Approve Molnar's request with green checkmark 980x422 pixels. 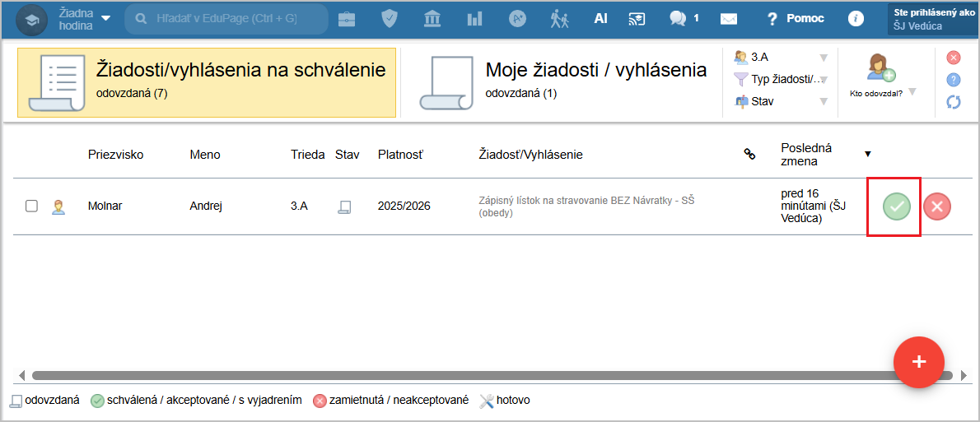[x=897, y=206]
